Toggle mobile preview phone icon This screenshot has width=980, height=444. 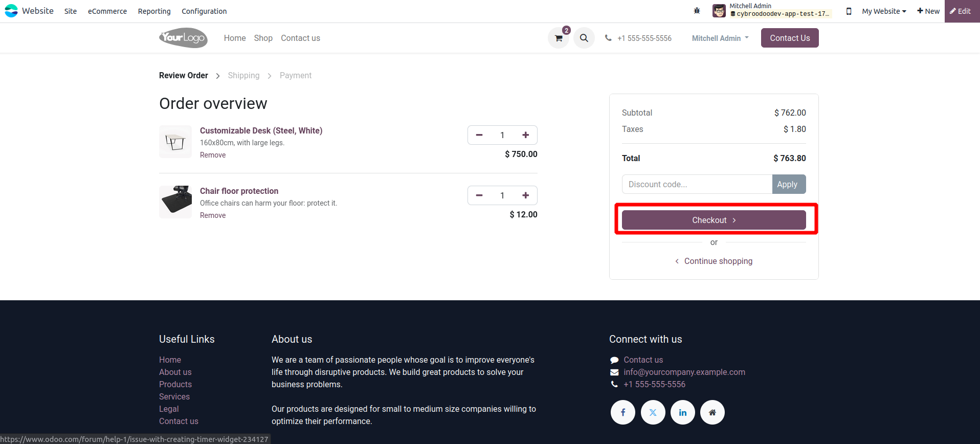(x=849, y=11)
